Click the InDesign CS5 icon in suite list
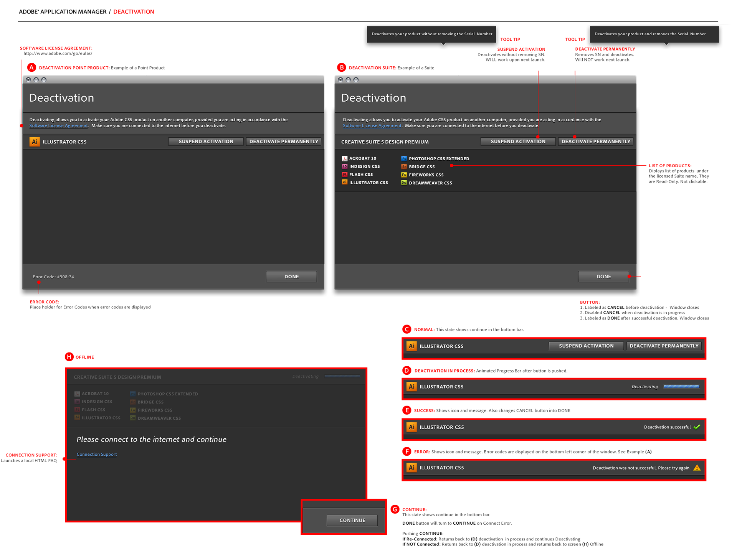This screenshot has width=737, height=560. pos(345,166)
